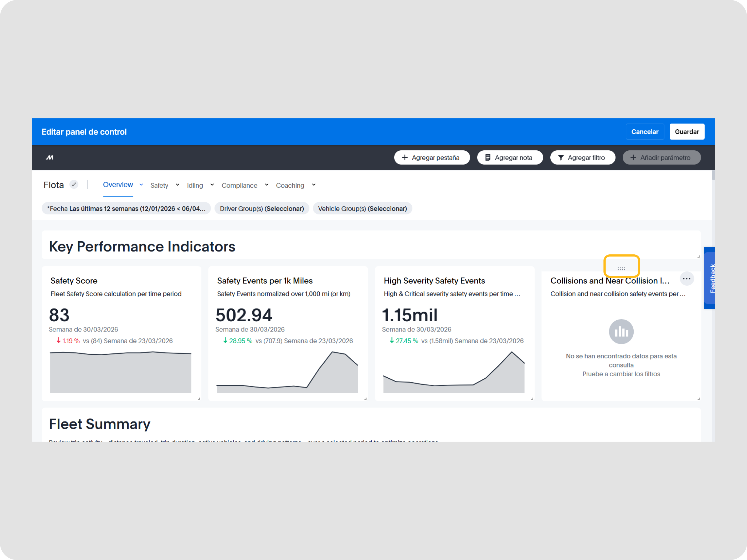The image size is (747, 560).
Task: Switch to the Compliance tab
Action: point(239,185)
